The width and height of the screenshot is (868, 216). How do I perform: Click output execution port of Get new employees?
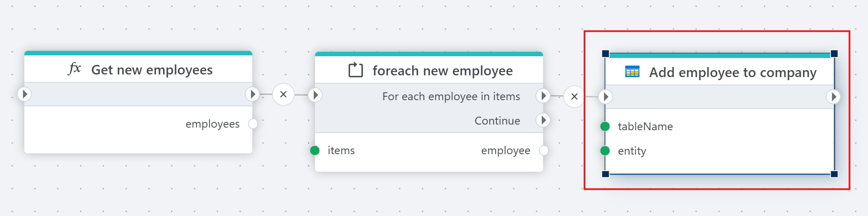point(252,94)
